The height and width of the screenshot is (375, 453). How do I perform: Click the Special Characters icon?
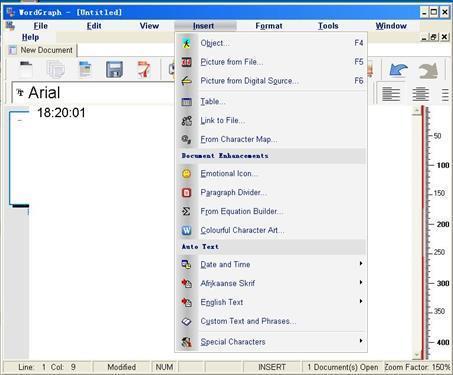pos(186,342)
